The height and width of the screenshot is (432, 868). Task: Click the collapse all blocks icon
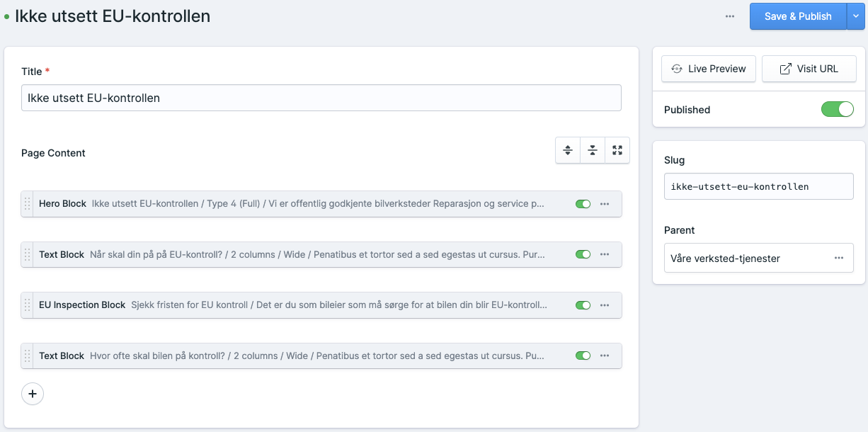pos(593,150)
